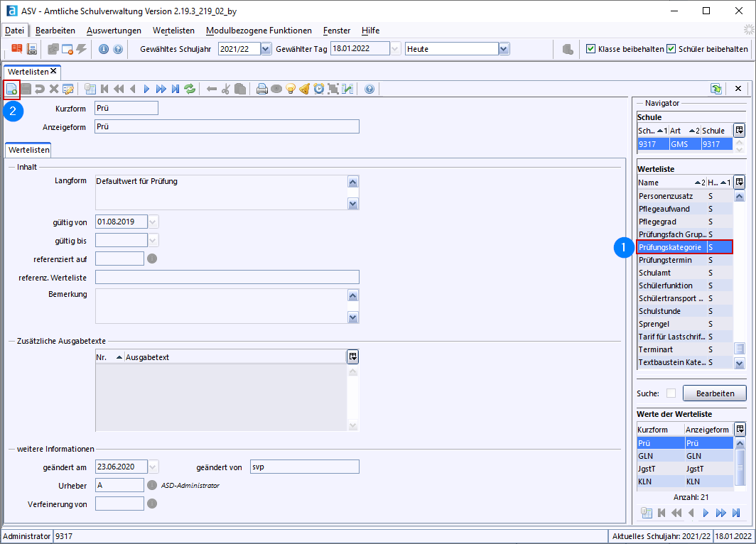Jump to last value in navigator bottom bar
The image size is (756, 544).
736,513
